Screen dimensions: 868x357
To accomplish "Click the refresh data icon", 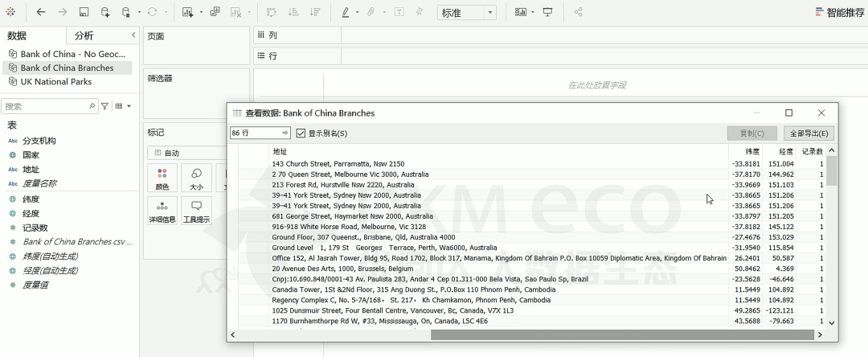I will (x=152, y=11).
